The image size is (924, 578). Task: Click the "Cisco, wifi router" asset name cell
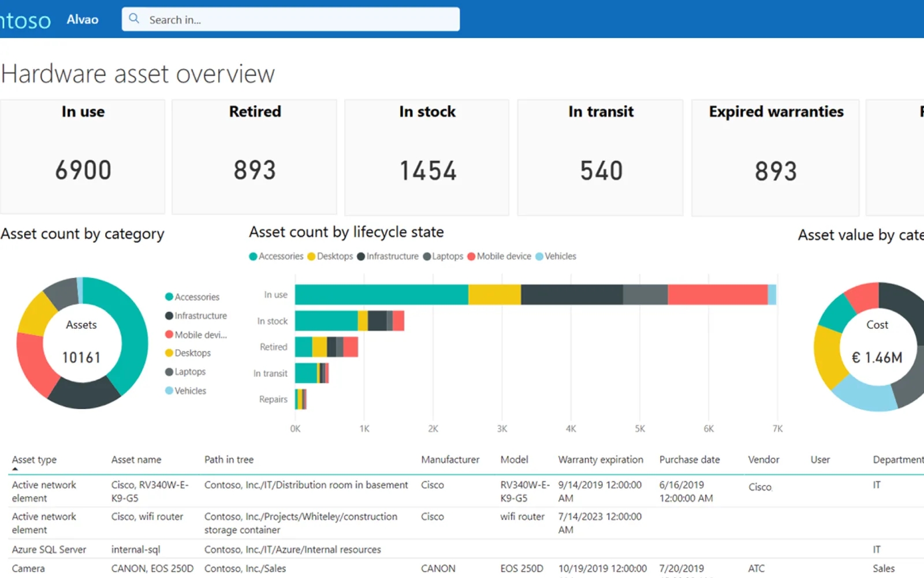click(x=147, y=517)
